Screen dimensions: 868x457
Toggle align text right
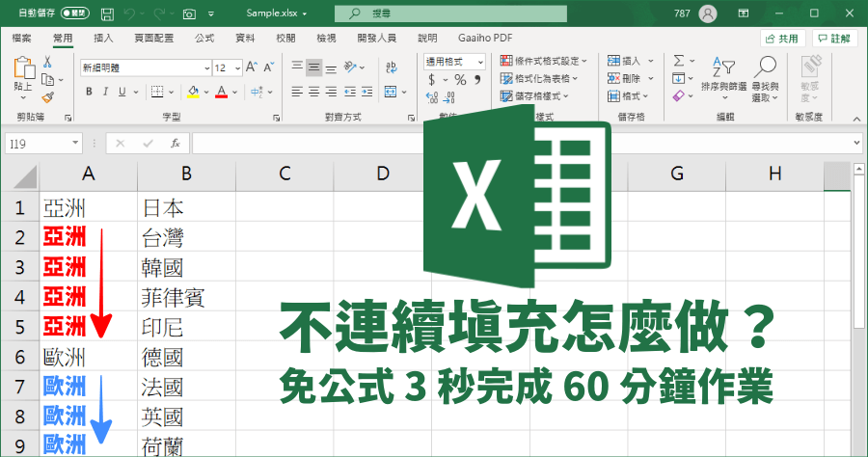pyautogui.click(x=331, y=92)
